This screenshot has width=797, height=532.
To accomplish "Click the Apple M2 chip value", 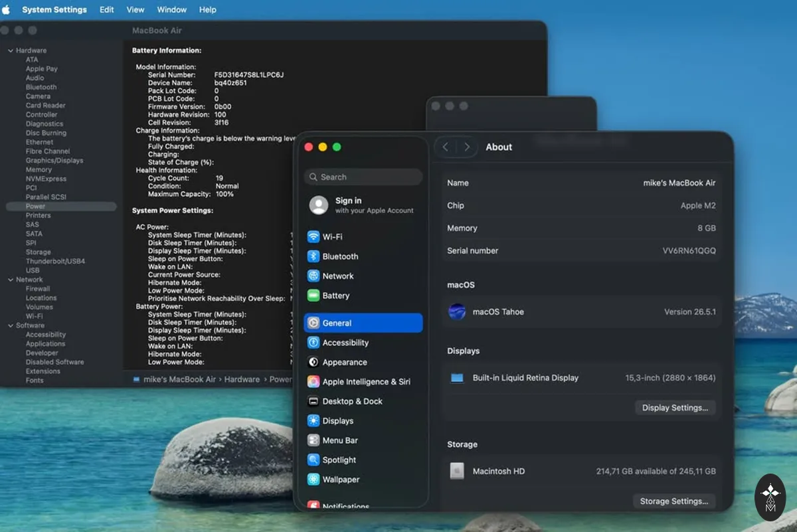I will [x=698, y=206].
